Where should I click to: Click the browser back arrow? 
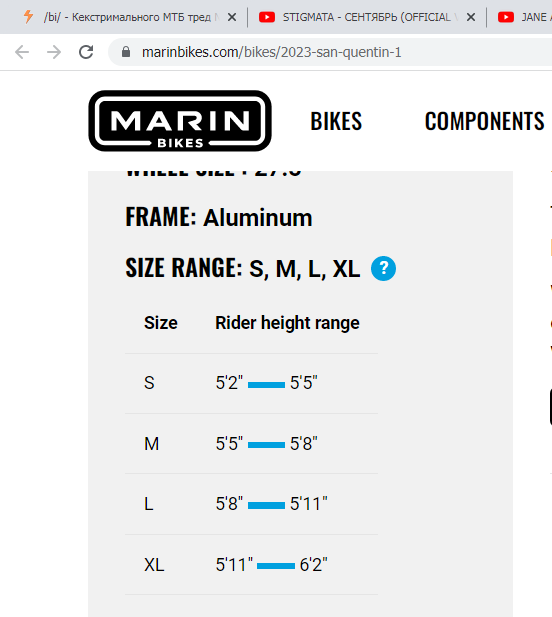[x=22, y=52]
